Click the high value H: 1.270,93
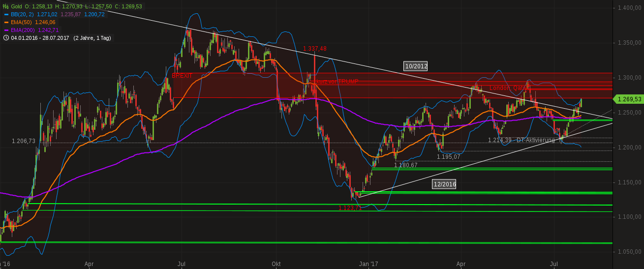Viewport: 644px width, 269px height. click(x=70, y=6)
